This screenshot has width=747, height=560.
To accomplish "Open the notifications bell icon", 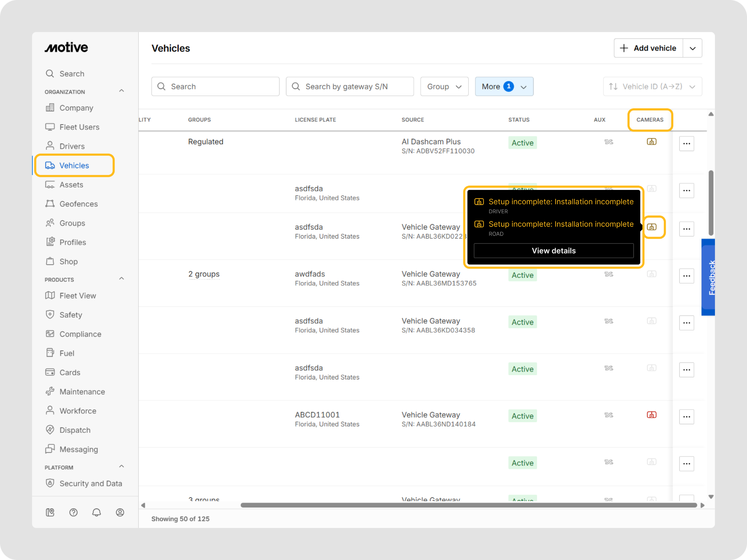I will tap(96, 512).
